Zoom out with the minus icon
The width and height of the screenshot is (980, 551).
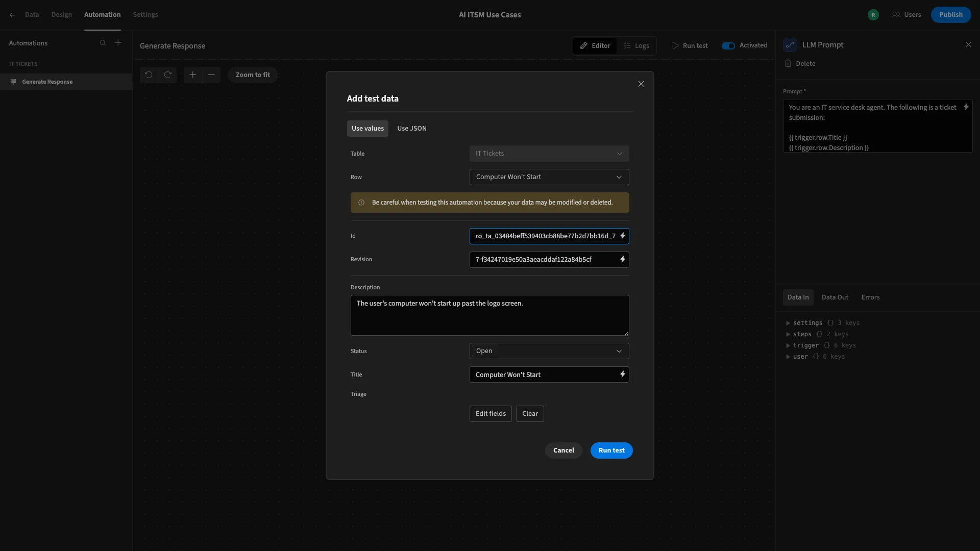coord(211,75)
